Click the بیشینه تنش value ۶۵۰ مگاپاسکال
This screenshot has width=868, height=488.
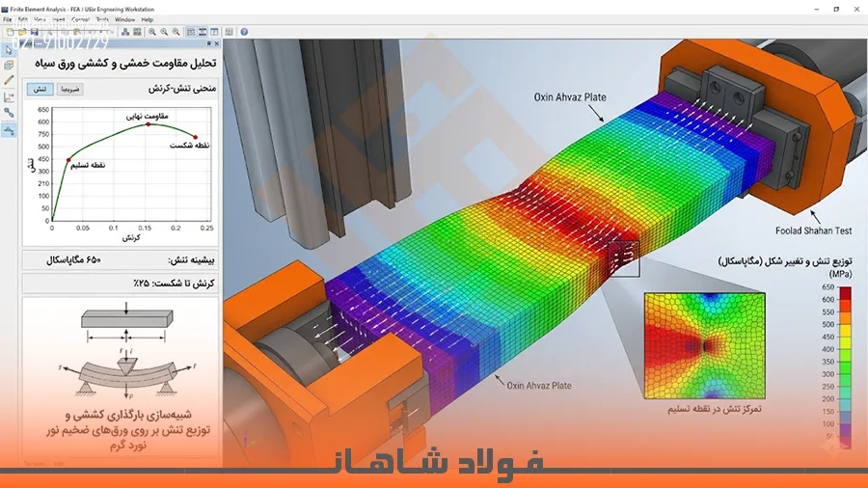(73, 260)
